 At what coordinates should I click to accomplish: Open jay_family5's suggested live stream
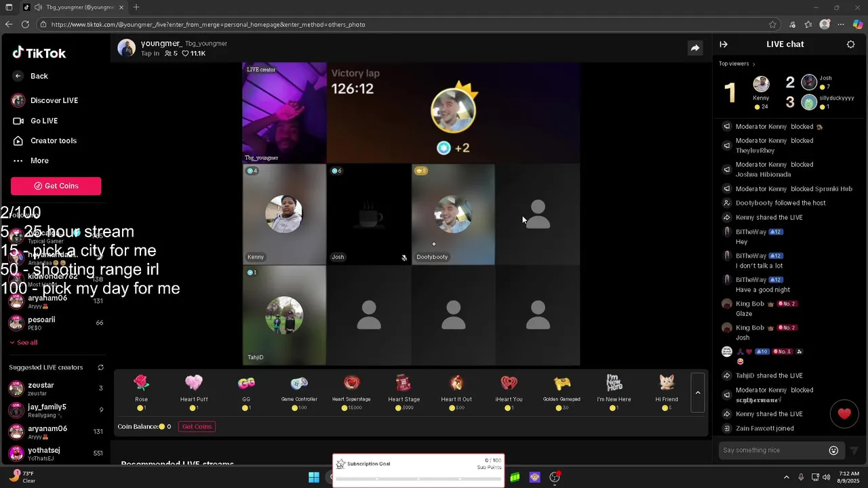coord(56,410)
